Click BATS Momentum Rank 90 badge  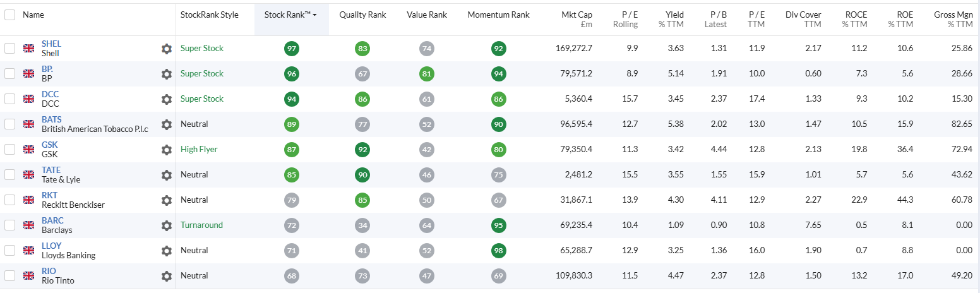click(499, 124)
